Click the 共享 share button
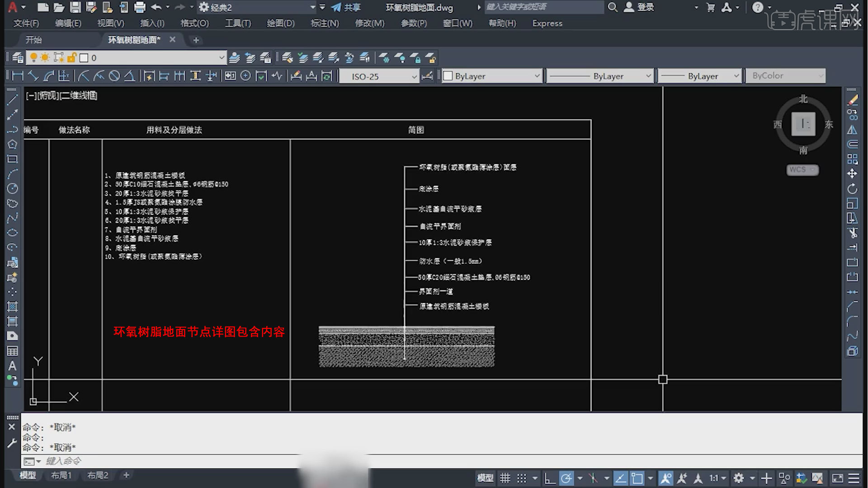Image resolution: width=868 pixels, height=488 pixels. point(346,7)
